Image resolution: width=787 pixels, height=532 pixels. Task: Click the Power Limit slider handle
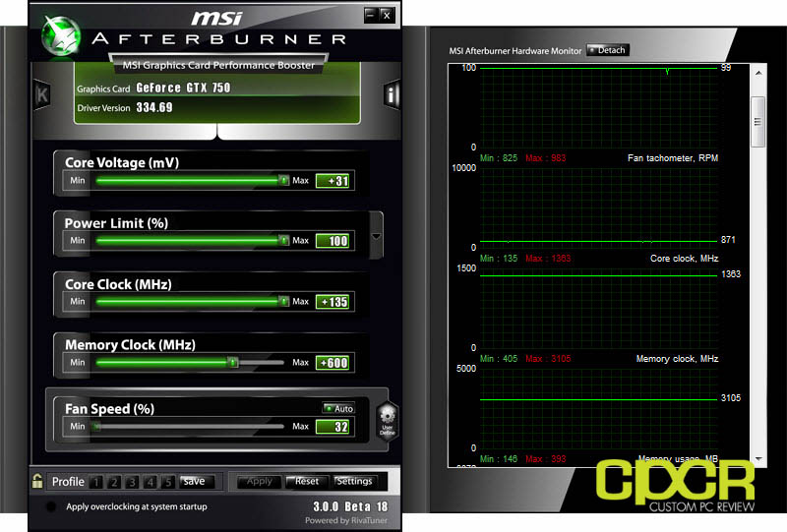(283, 240)
